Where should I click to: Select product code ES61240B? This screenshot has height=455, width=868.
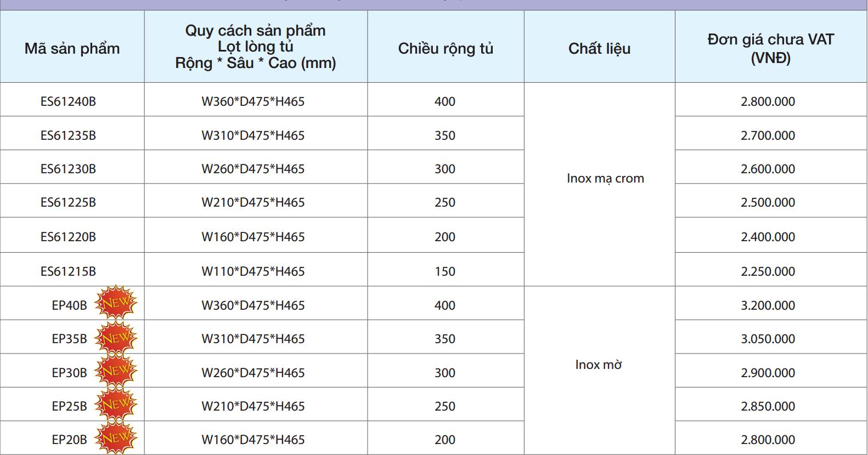68,101
